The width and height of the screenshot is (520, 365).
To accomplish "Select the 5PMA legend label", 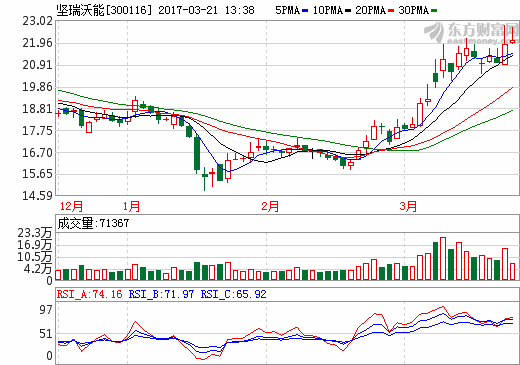I will [x=287, y=10].
